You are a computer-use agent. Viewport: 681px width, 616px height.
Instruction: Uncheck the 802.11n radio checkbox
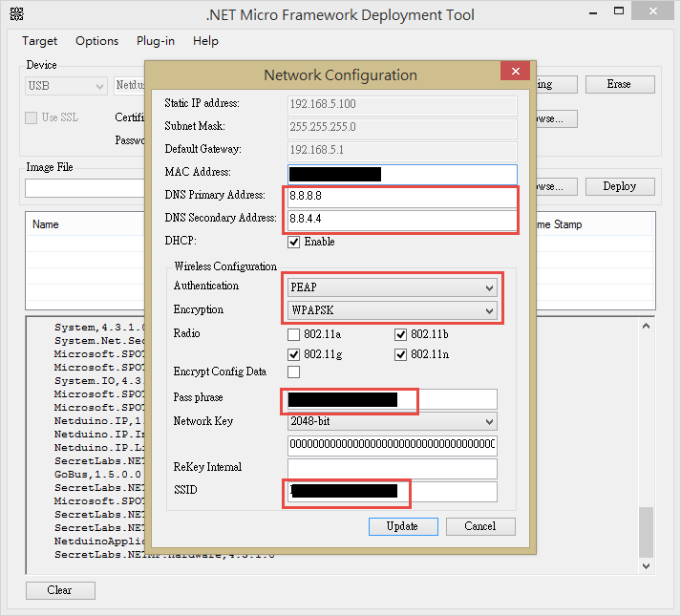400,354
